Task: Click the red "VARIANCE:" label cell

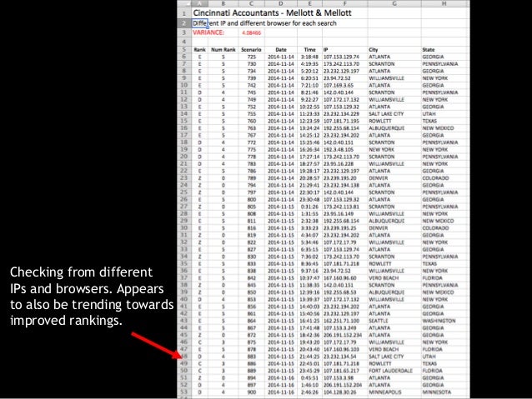Action: (x=208, y=32)
